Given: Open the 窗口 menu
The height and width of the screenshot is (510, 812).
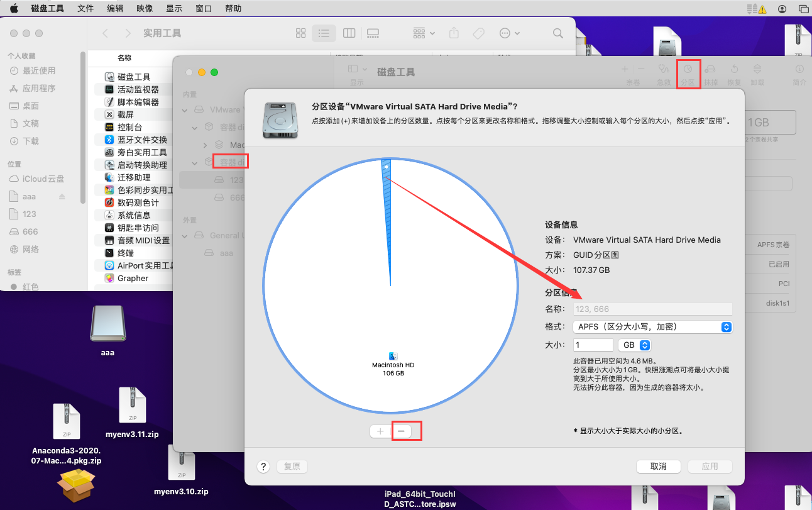Looking at the screenshot, I should (x=204, y=9).
